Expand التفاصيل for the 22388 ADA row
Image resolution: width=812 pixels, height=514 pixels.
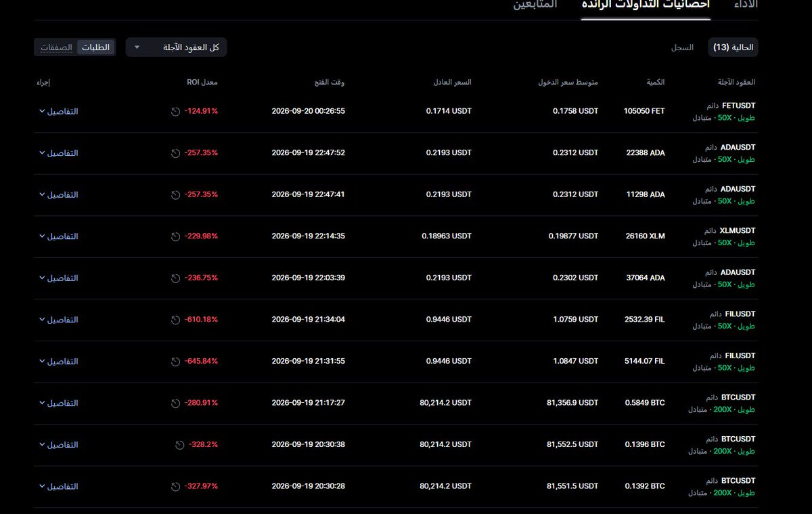click(x=58, y=153)
